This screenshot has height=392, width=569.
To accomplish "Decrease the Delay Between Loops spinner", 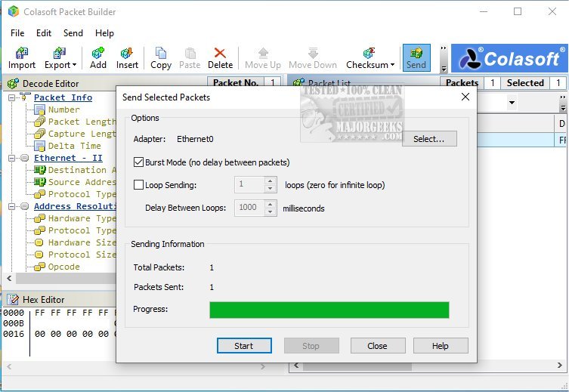I will pyautogui.click(x=270, y=211).
